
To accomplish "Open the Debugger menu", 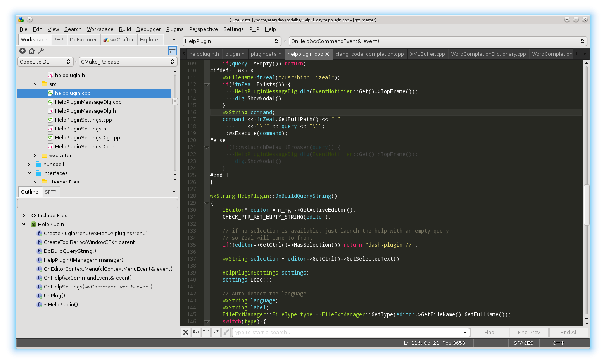I will pyautogui.click(x=148, y=29).
